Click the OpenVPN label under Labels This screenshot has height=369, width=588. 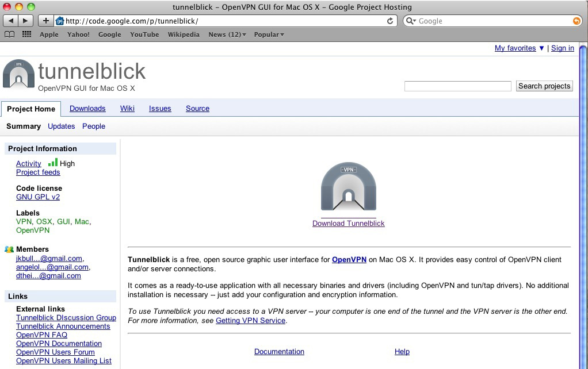pos(33,230)
